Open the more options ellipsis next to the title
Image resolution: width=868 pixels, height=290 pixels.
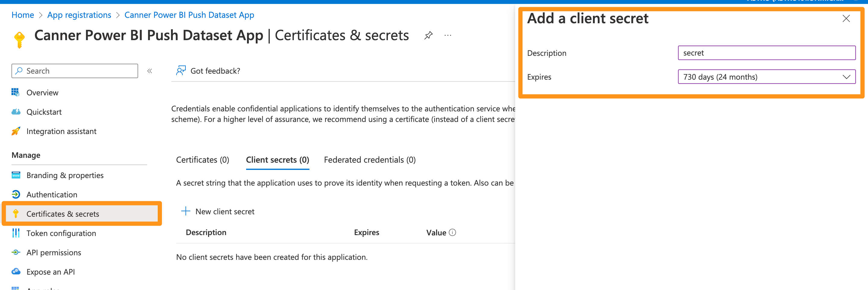click(448, 35)
